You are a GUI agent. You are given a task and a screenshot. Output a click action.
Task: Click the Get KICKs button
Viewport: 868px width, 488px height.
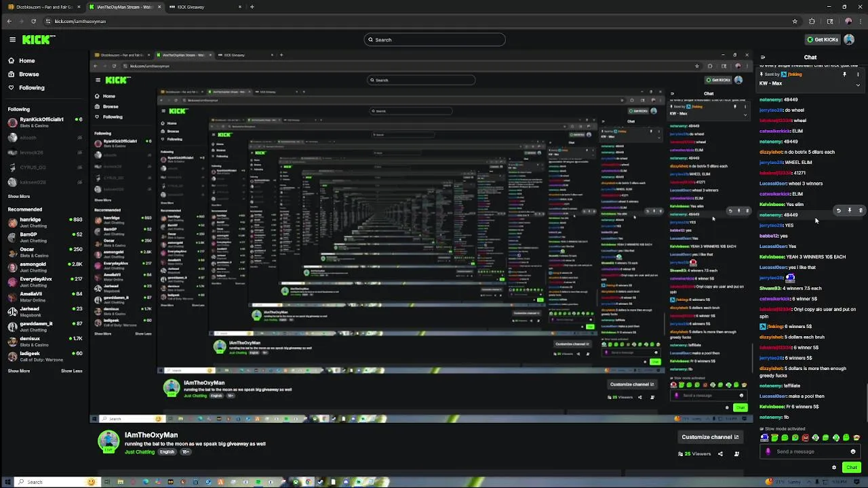[823, 39]
